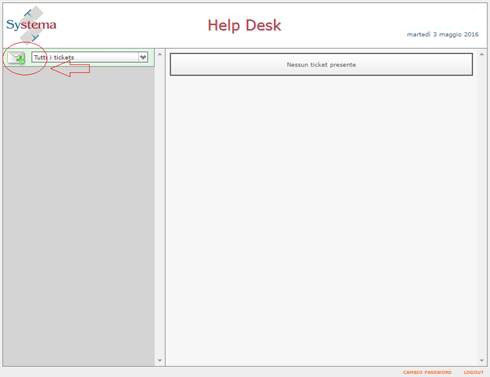
Task: Click the 'Nessun ticket presente' banner
Action: 321,64
